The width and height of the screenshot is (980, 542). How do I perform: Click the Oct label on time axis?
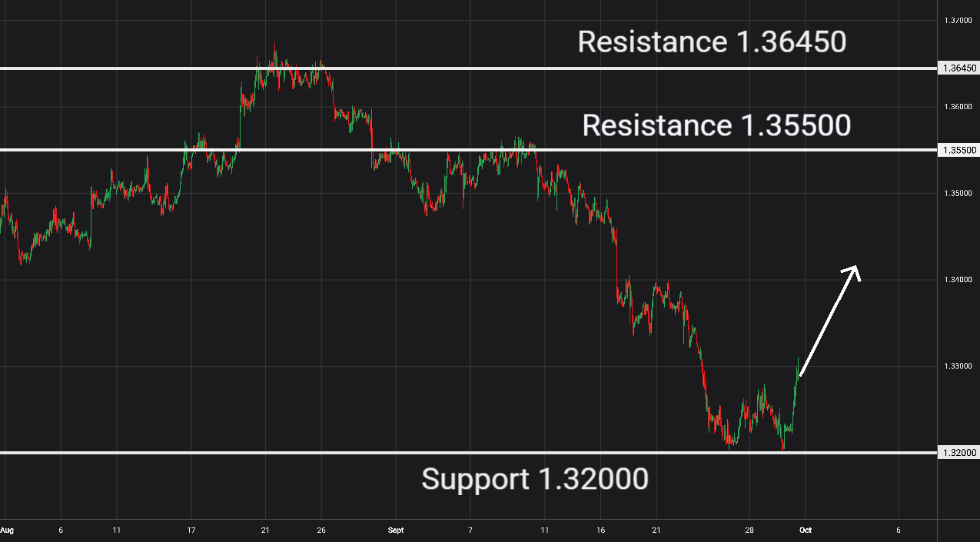[x=805, y=530]
